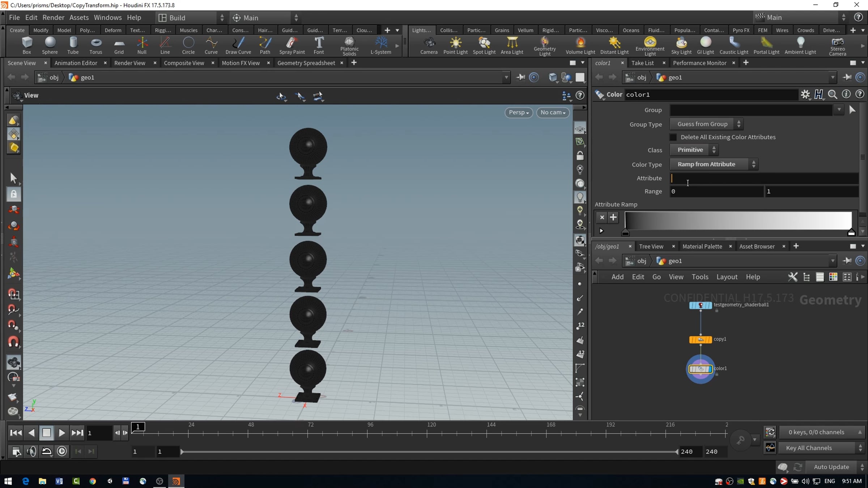Image resolution: width=868 pixels, height=488 pixels.
Task: Click the color1 node in network
Action: point(700,369)
